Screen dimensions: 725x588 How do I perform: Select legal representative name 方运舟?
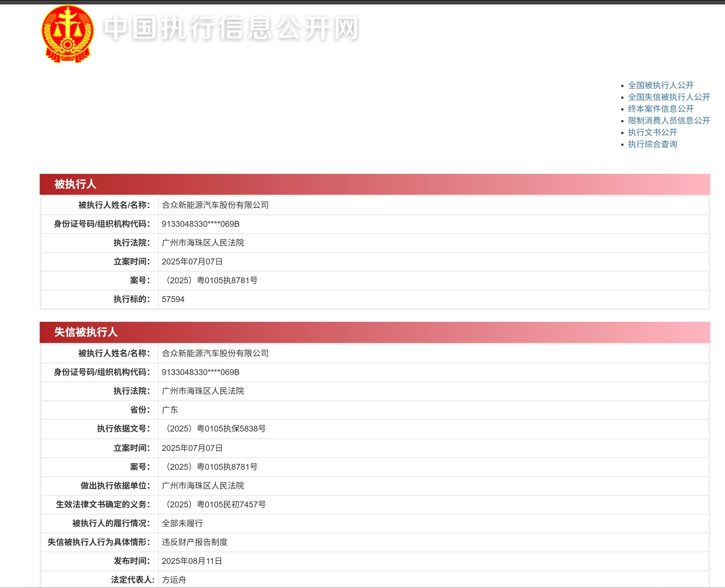[174, 580]
